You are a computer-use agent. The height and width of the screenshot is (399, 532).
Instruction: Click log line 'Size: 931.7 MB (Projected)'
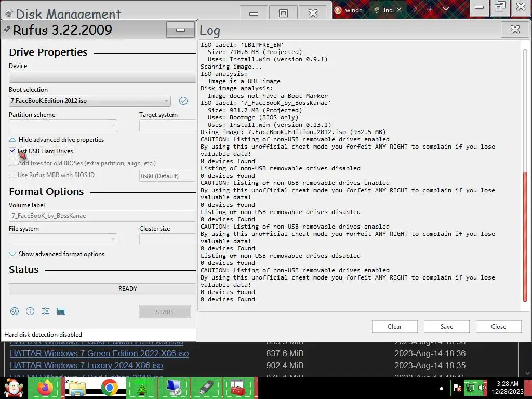pyautogui.click(x=255, y=110)
